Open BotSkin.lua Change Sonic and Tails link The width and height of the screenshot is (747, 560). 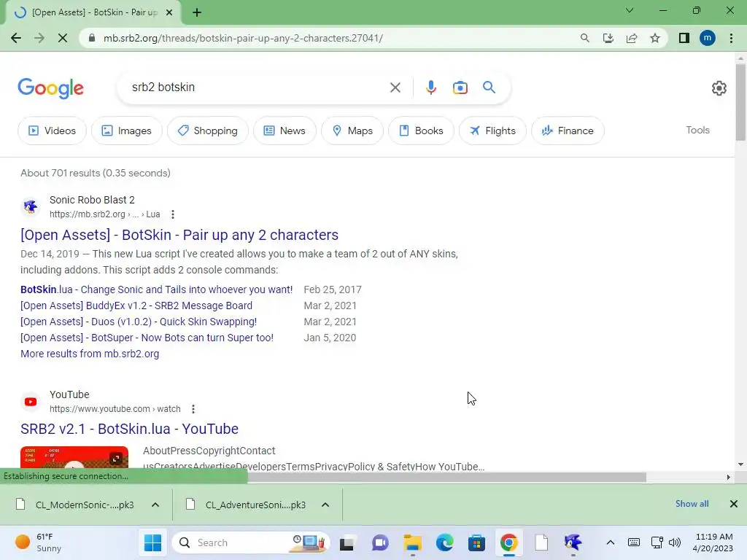coord(156,289)
